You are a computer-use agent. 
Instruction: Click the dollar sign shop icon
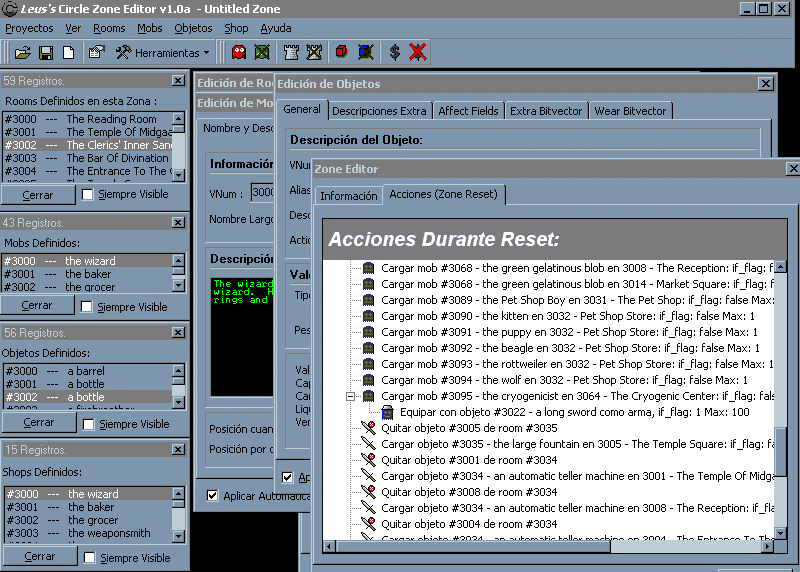coord(395,52)
